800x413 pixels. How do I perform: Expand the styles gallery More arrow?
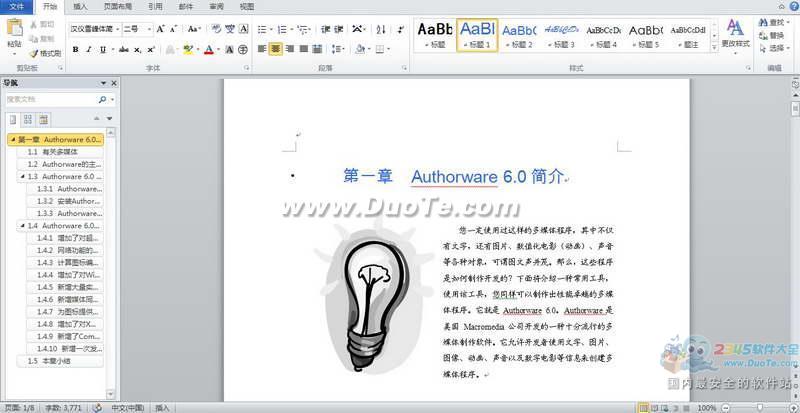pos(714,48)
